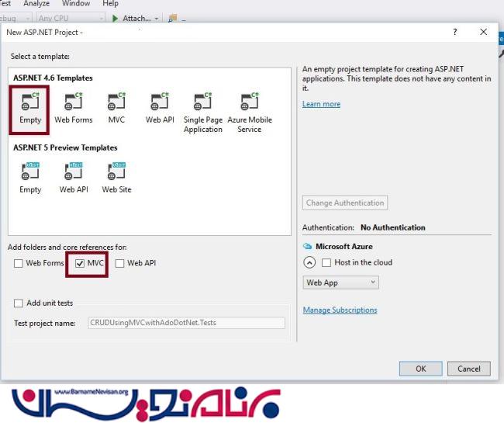The image size is (504, 423).
Task: Click the No Authentication text
Action: pyautogui.click(x=393, y=227)
